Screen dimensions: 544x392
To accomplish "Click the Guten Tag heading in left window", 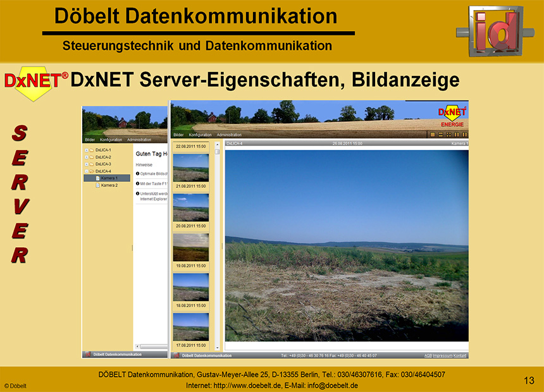I will point(152,154).
